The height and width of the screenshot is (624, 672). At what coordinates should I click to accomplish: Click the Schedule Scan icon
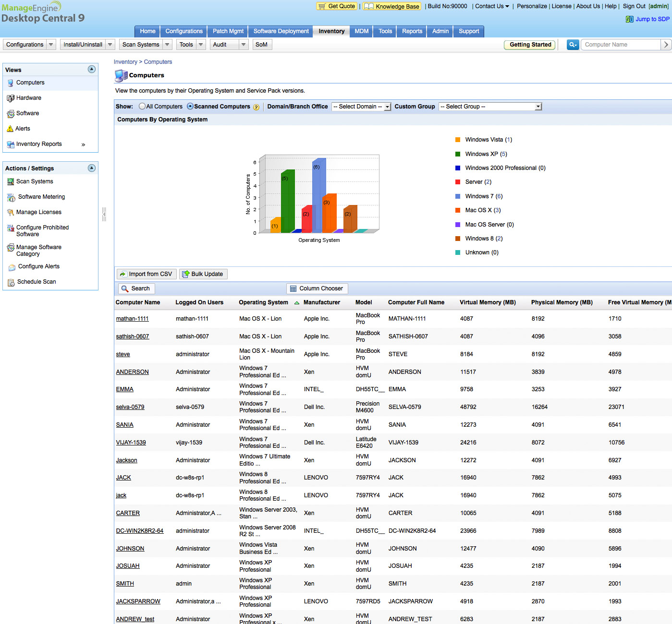(x=11, y=282)
